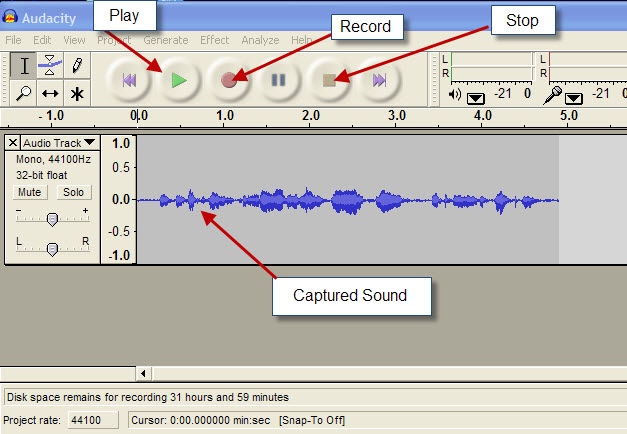Select the Time Shift tool
This screenshot has width=627, height=434.
coord(50,93)
